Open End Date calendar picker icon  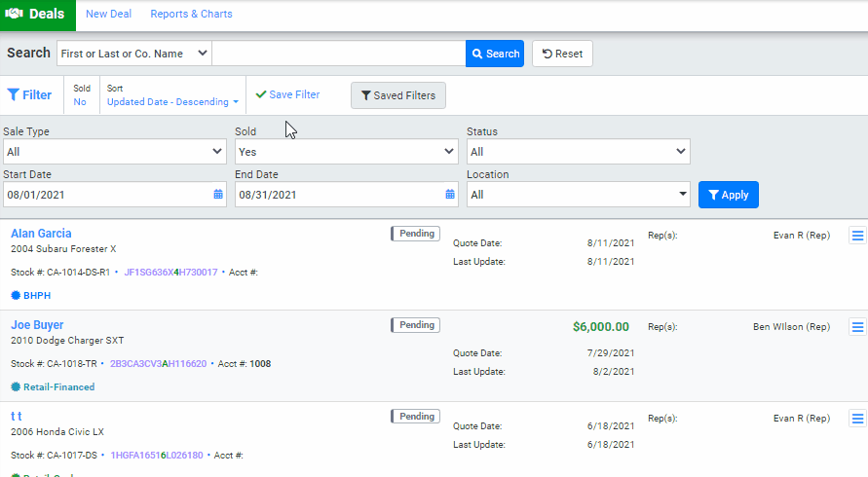click(x=449, y=195)
